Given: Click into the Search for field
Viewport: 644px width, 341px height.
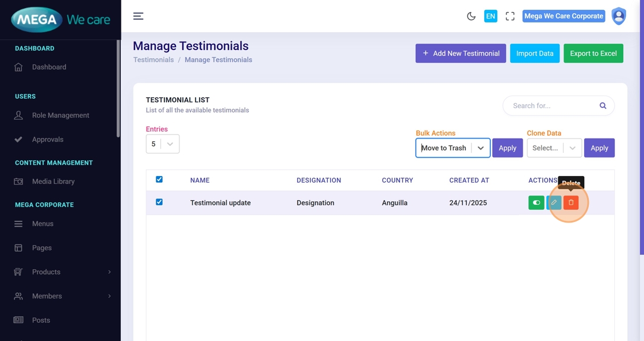Looking at the screenshot, I should point(552,106).
